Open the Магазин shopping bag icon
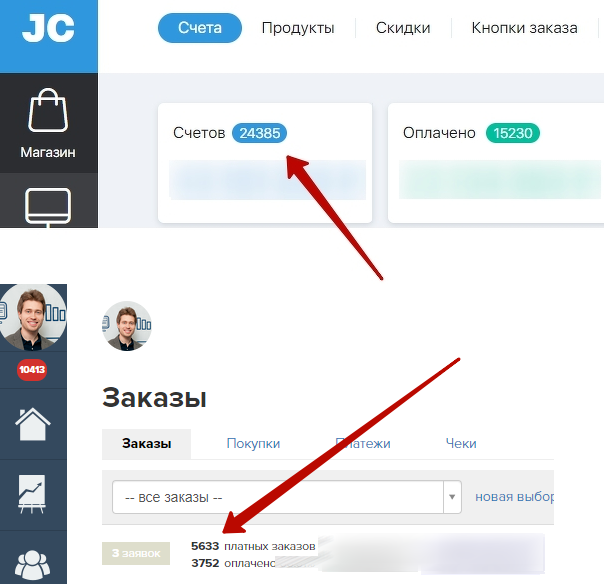Image resolution: width=604 pixels, height=584 pixels. pos(48,110)
